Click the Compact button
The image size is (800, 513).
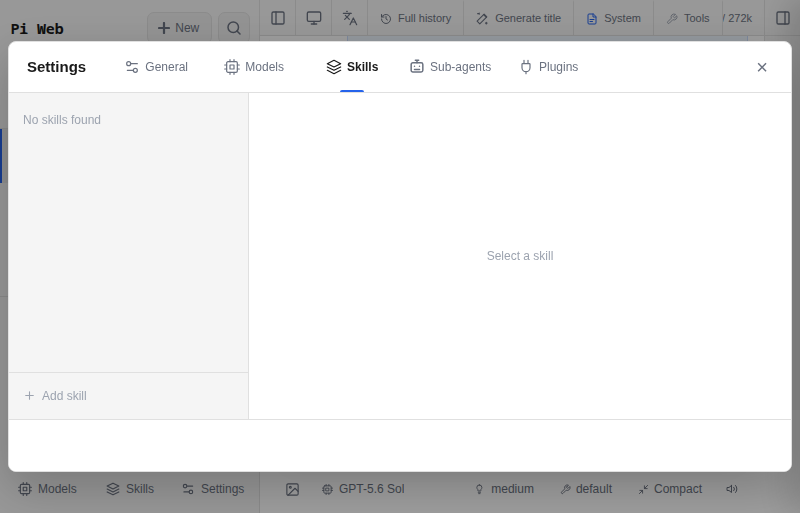670,489
